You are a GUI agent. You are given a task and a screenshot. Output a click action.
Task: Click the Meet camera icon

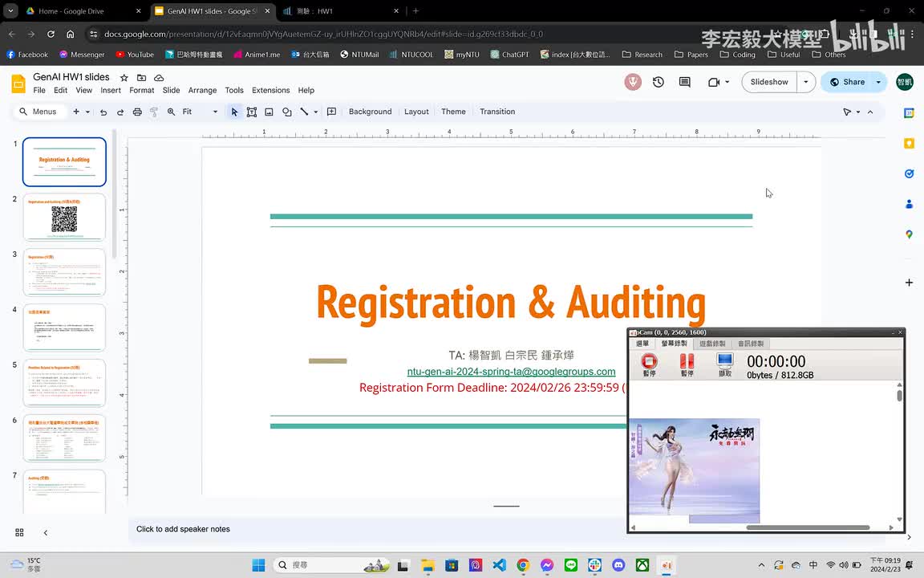point(714,82)
